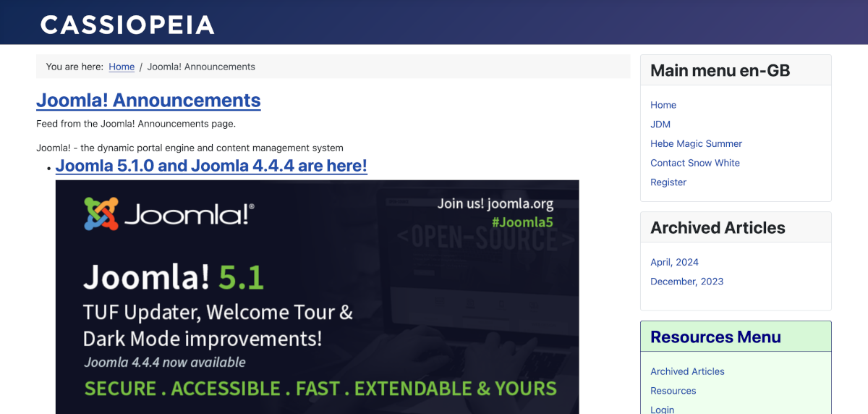Click the dynamic portal engine description text
This screenshot has height=414, width=868.
(x=190, y=148)
